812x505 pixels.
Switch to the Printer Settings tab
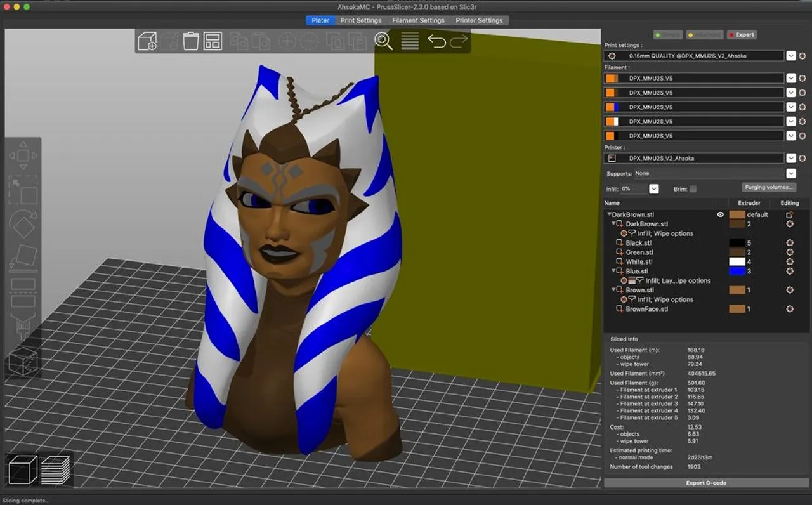tap(479, 20)
